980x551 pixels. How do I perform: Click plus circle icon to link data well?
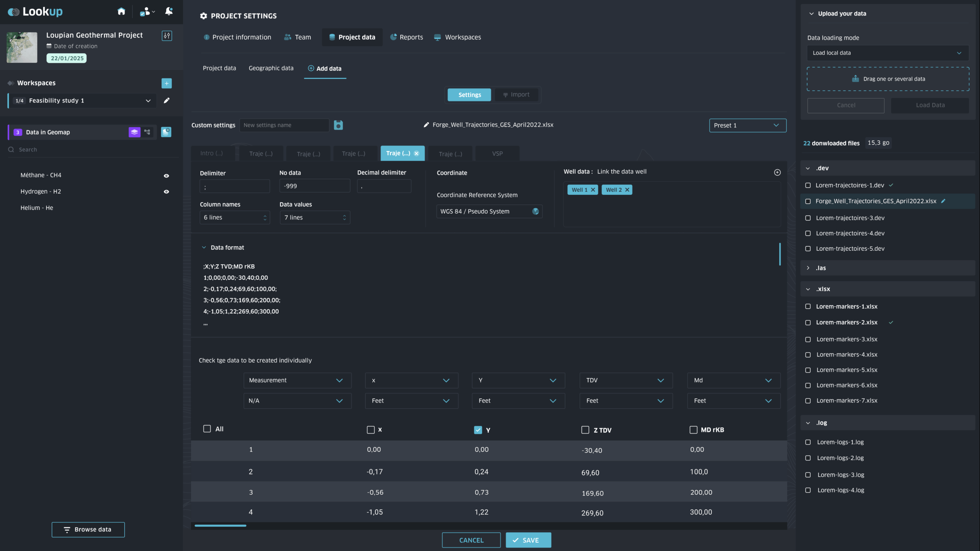(x=777, y=172)
